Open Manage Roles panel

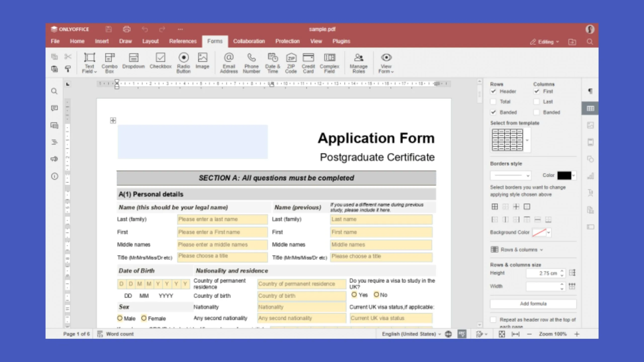point(358,62)
